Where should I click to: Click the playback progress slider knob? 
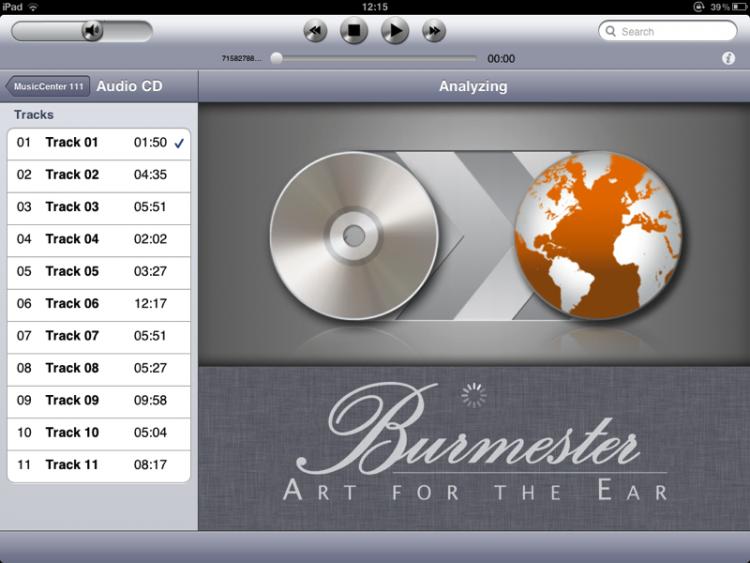pyautogui.click(x=276, y=58)
